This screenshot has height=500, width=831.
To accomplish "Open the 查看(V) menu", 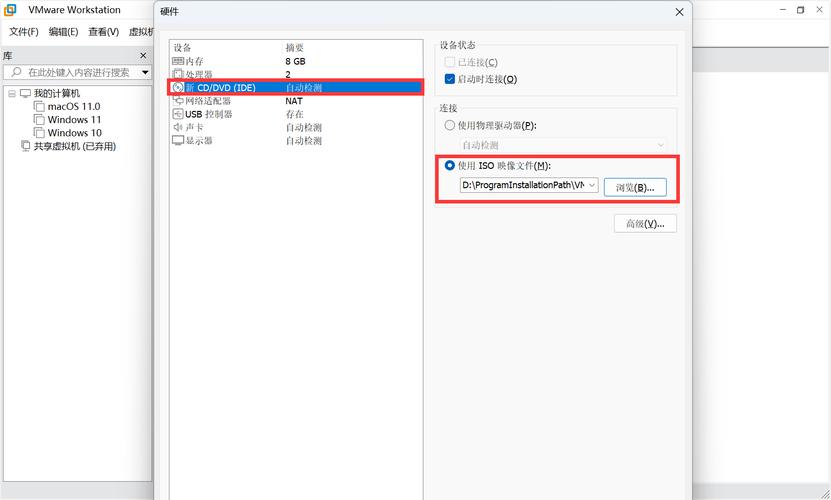I will coord(103,32).
